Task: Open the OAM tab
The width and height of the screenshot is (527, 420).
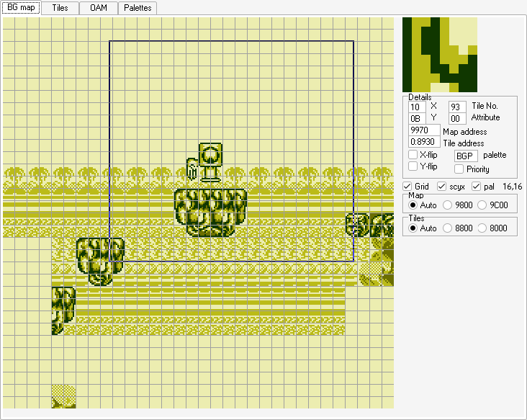Action: click(x=99, y=8)
